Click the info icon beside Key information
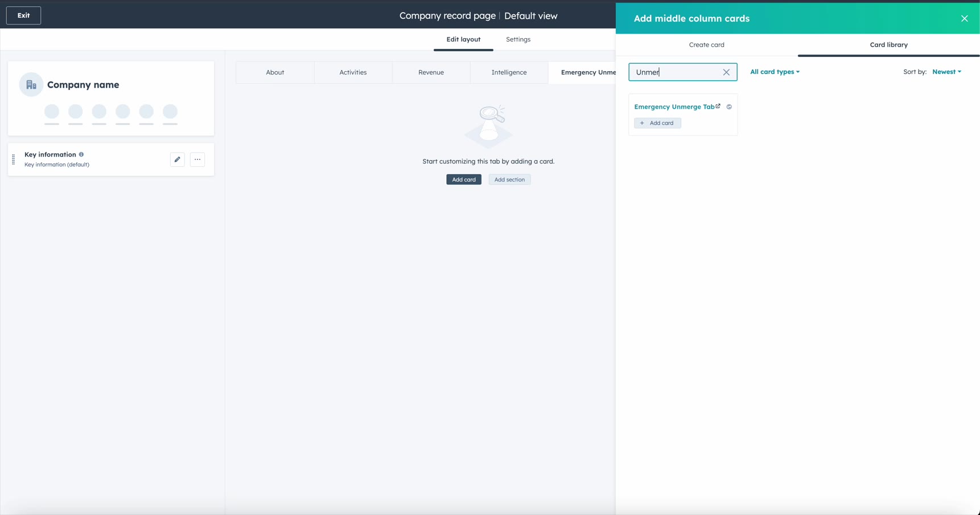The width and height of the screenshot is (980, 515). pos(81,154)
